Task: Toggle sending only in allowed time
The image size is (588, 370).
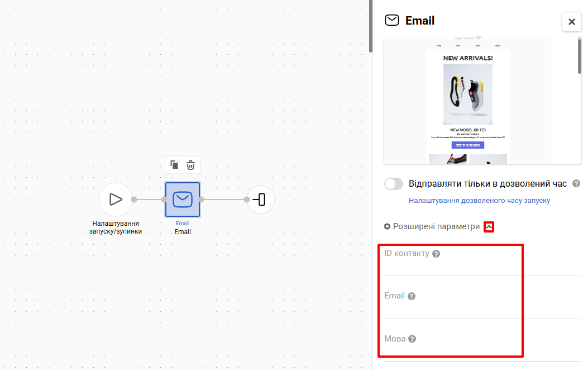Action: pyautogui.click(x=394, y=184)
